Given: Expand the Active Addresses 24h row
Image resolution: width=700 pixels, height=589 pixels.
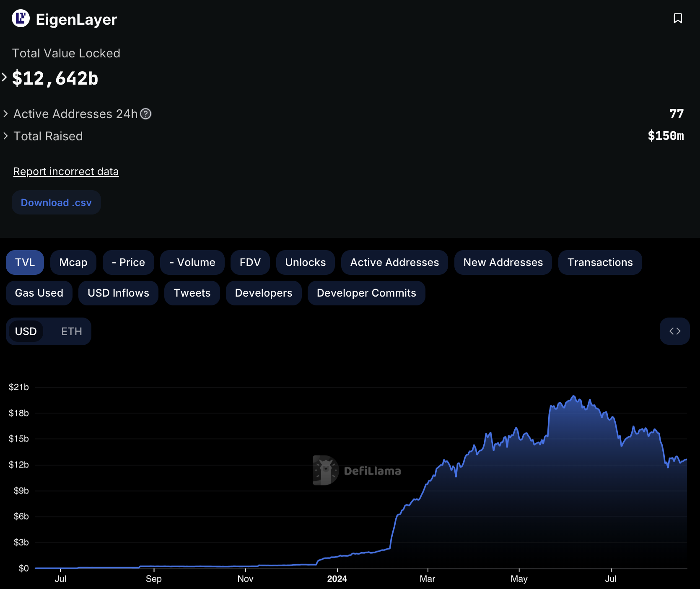Looking at the screenshot, I should click(x=5, y=114).
